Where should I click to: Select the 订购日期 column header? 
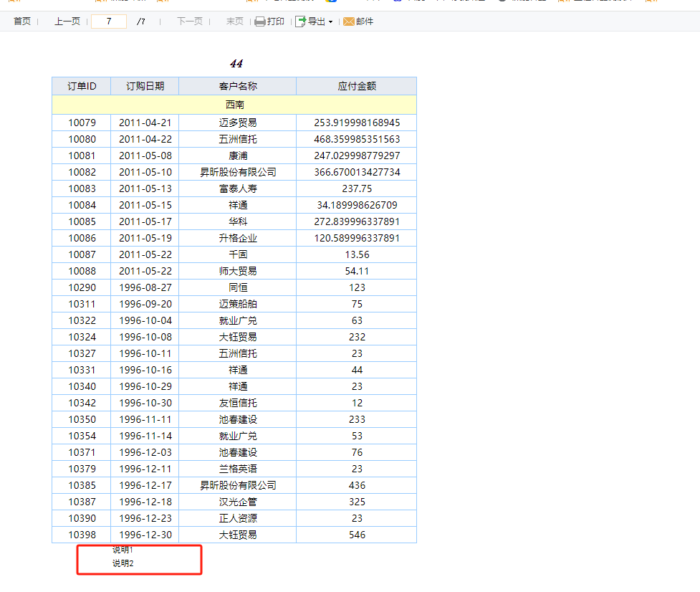coord(145,86)
